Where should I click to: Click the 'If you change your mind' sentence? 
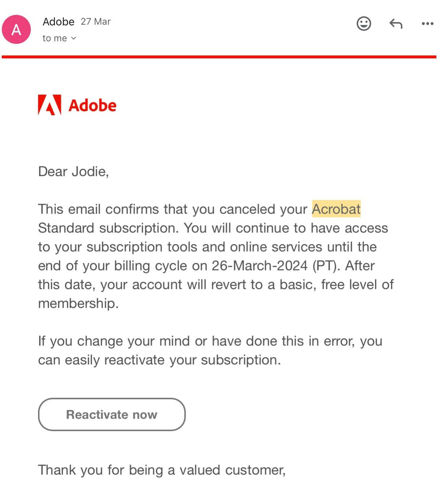point(210,341)
